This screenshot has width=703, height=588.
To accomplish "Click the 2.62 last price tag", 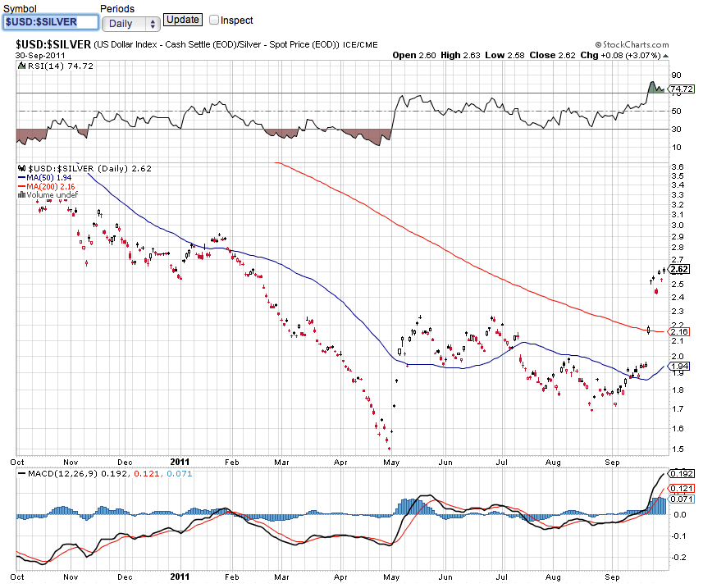I will [679, 269].
